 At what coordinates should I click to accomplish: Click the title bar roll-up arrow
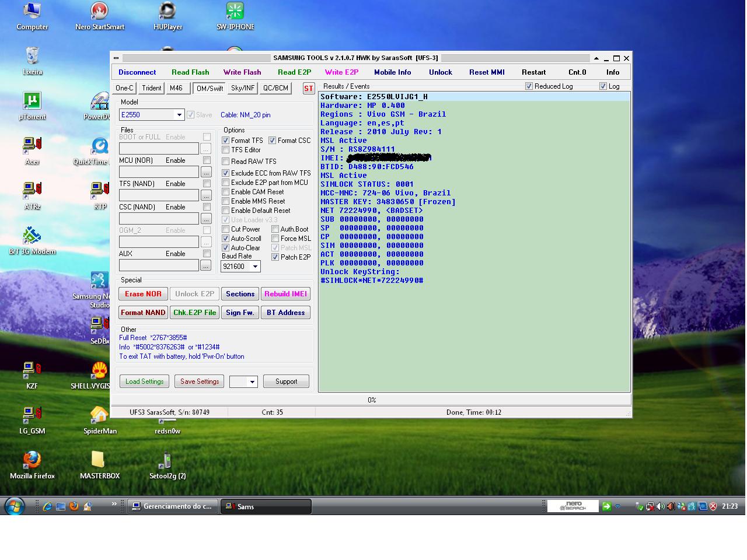coord(596,58)
